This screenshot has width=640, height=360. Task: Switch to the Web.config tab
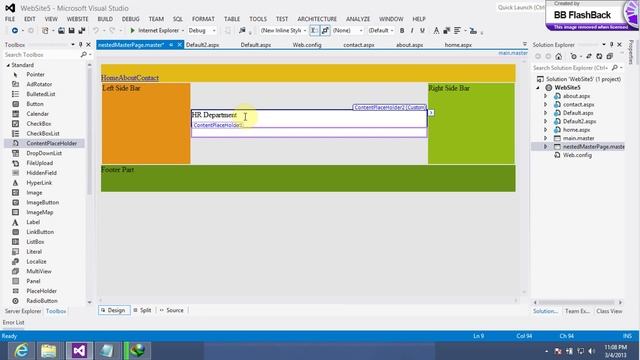(307, 45)
